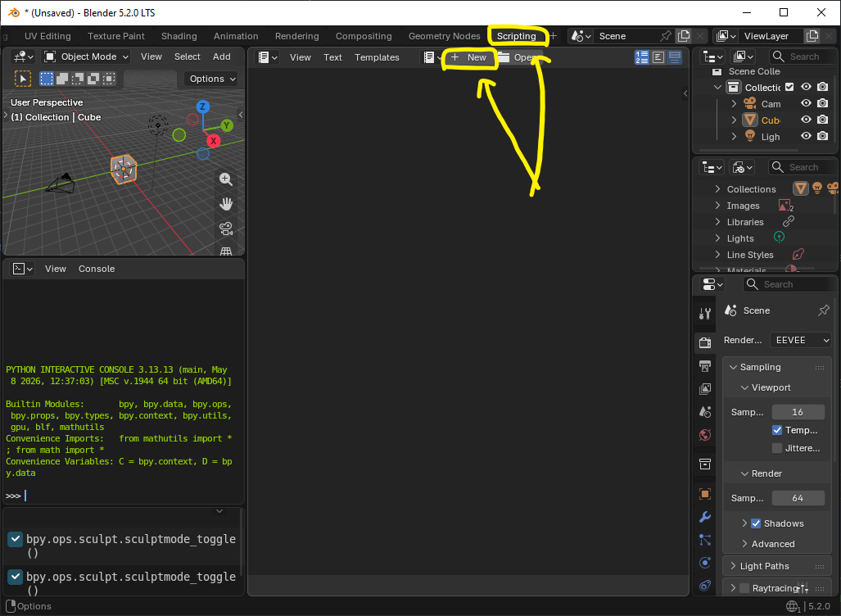Uncheck the Collection exclude checkbox

click(x=789, y=87)
